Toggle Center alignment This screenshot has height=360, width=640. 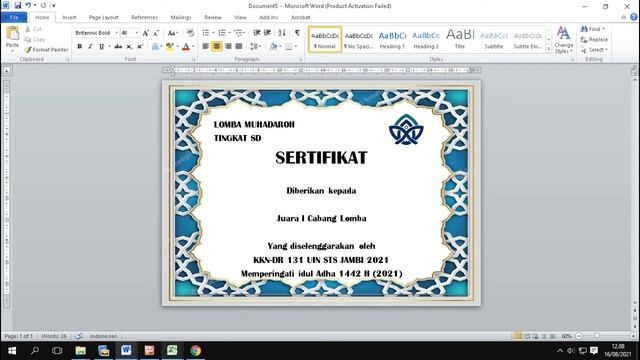point(217,47)
